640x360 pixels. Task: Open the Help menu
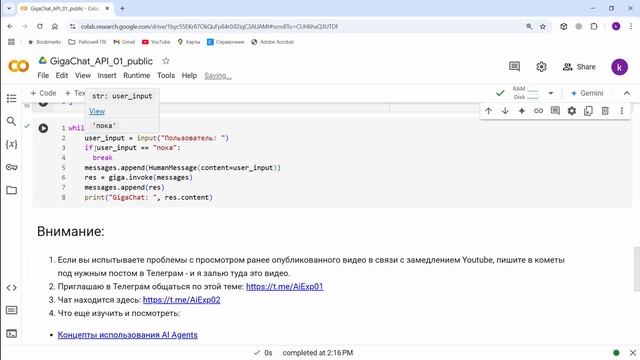(189, 76)
